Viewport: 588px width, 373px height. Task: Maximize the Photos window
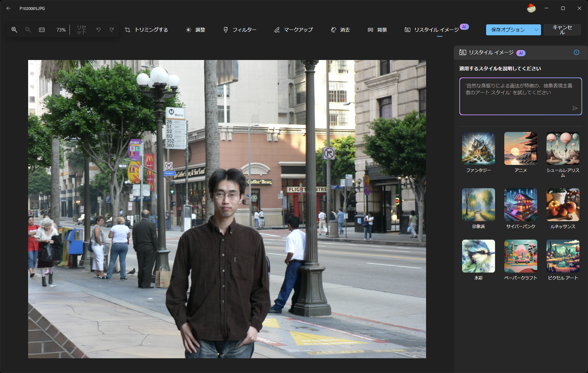tap(563, 8)
